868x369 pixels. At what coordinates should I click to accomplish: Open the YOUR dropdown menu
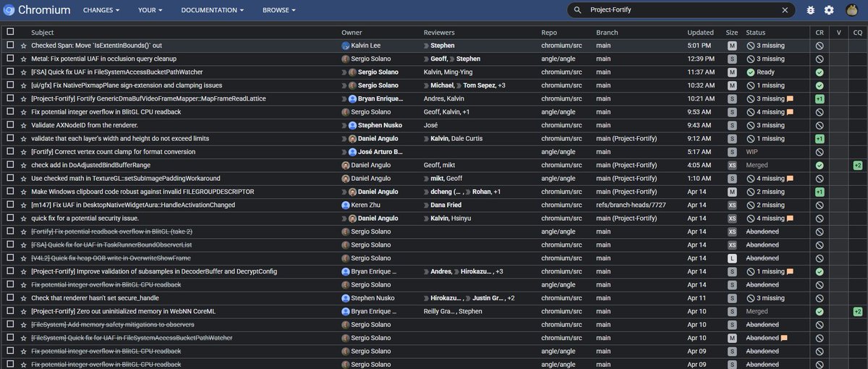pyautogui.click(x=150, y=10)
